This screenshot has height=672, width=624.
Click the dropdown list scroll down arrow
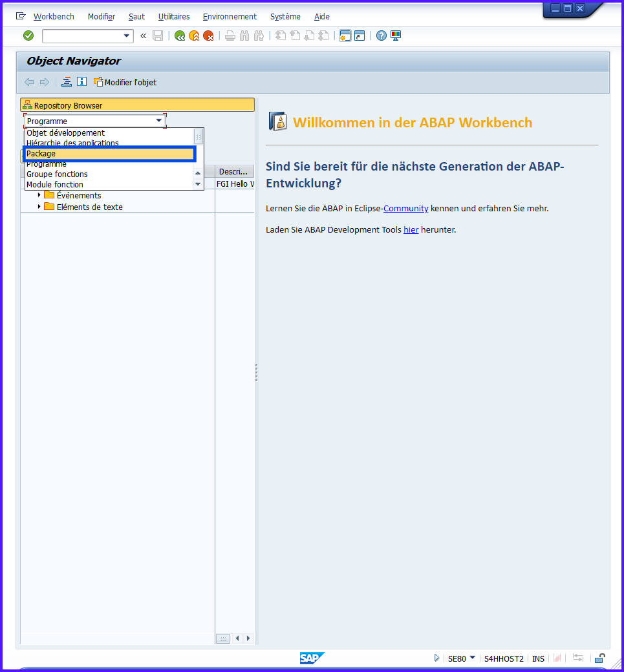point(199,184)
